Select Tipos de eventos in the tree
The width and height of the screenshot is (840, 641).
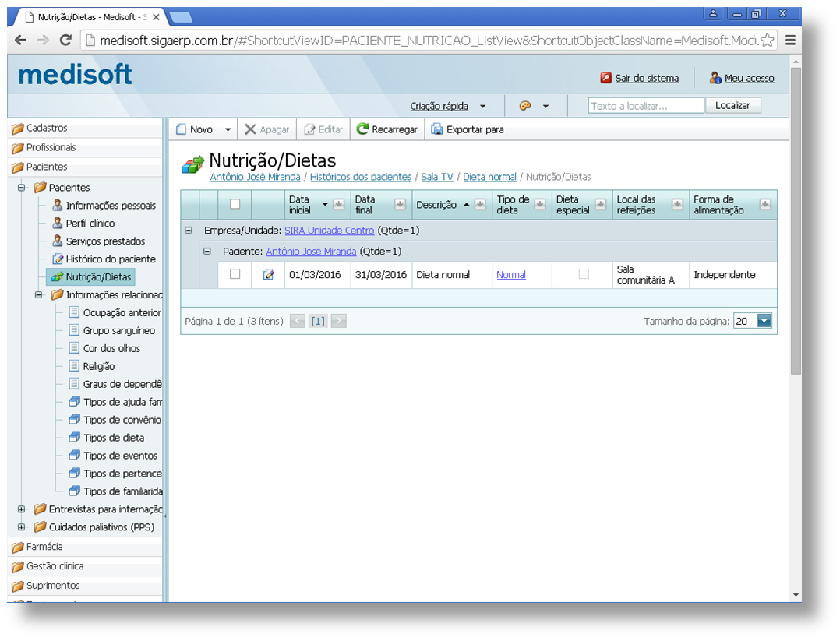tap(121, 456)
